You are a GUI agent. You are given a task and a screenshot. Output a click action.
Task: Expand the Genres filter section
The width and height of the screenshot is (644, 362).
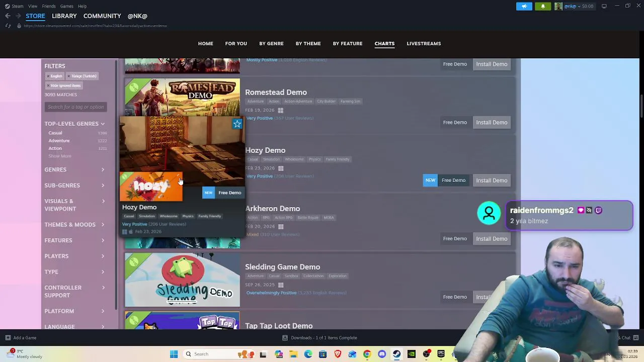coord(74,169)
